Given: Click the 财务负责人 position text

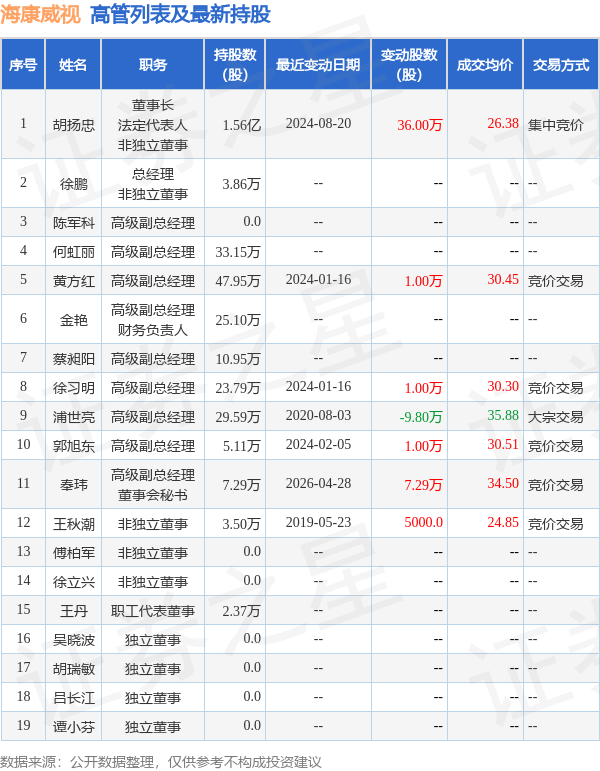Looking at the screenshot, I should (152, 330).
